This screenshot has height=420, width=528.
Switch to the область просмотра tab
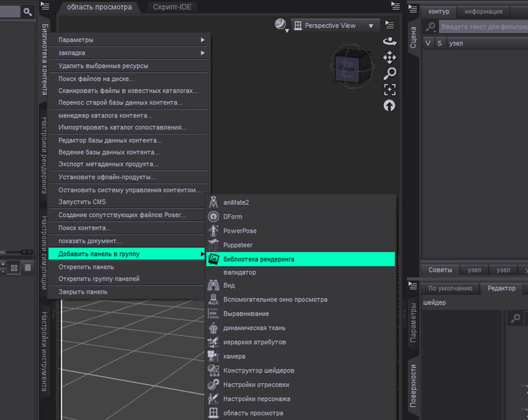coord(99,7)
